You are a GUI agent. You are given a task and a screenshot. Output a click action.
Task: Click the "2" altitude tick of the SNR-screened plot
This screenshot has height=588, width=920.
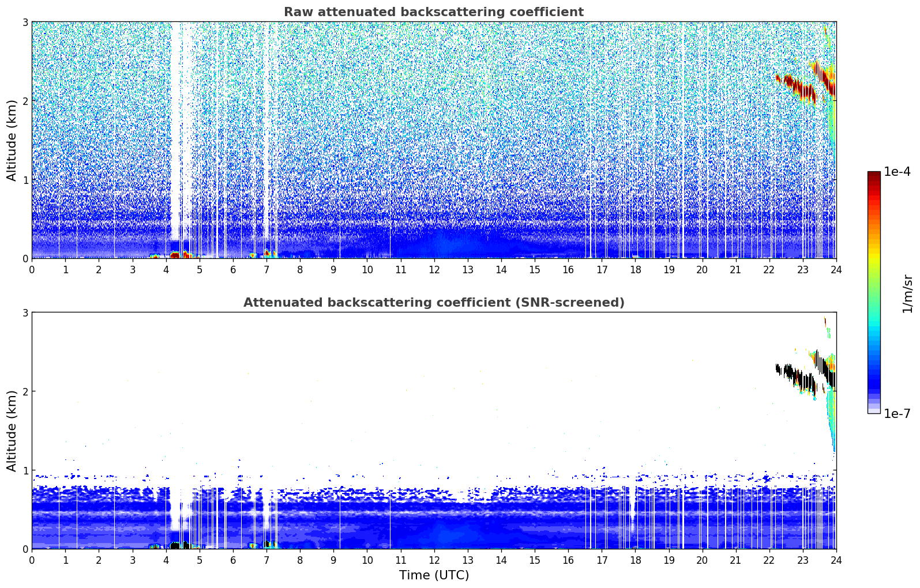(25, 391)
